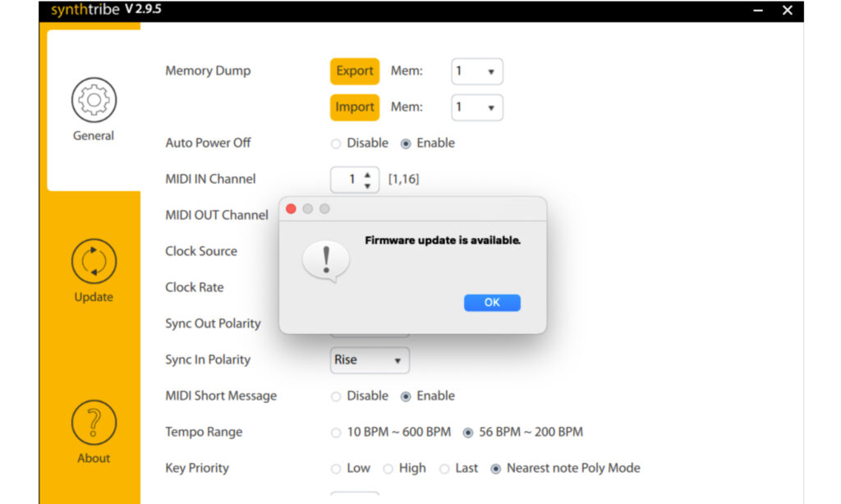Click the 'Firmware update is available.' message
The height and width of the screenshot is (504, 841).
click(443, 241)
